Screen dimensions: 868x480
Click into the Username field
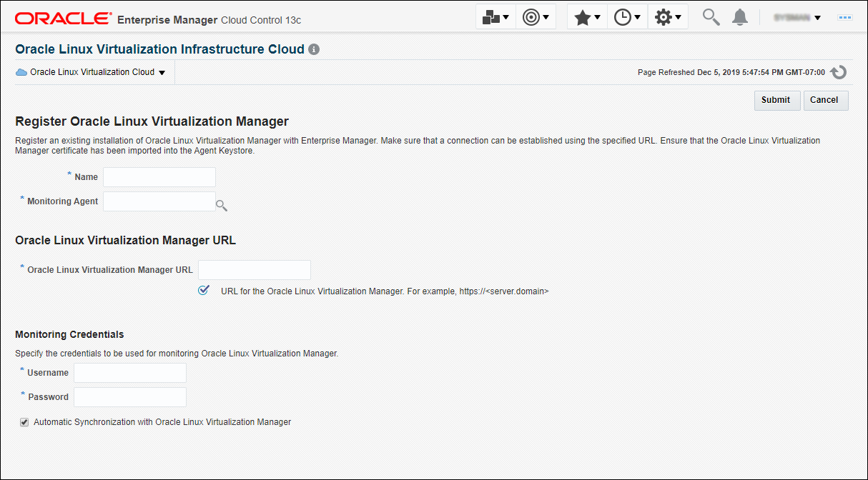point(130,373)
